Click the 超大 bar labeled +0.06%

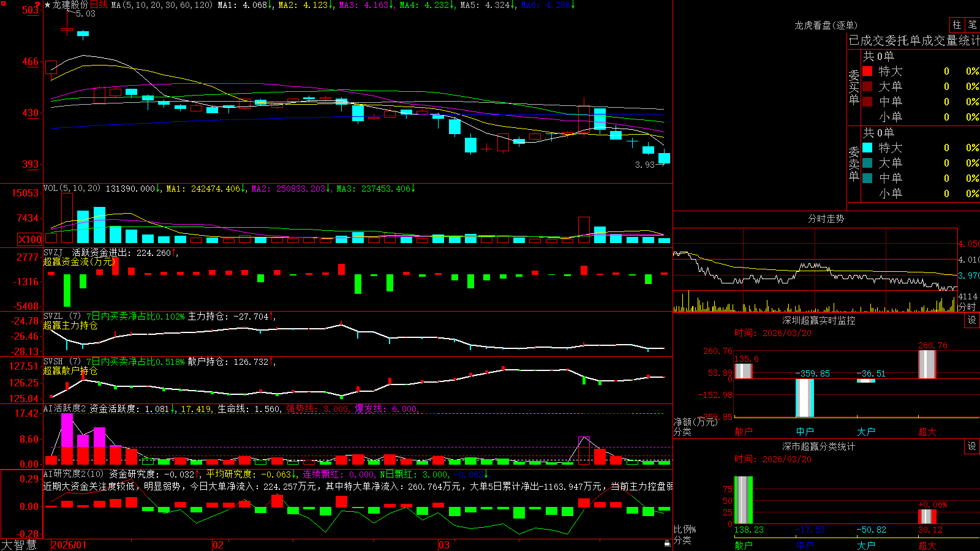tap(927, 516)
